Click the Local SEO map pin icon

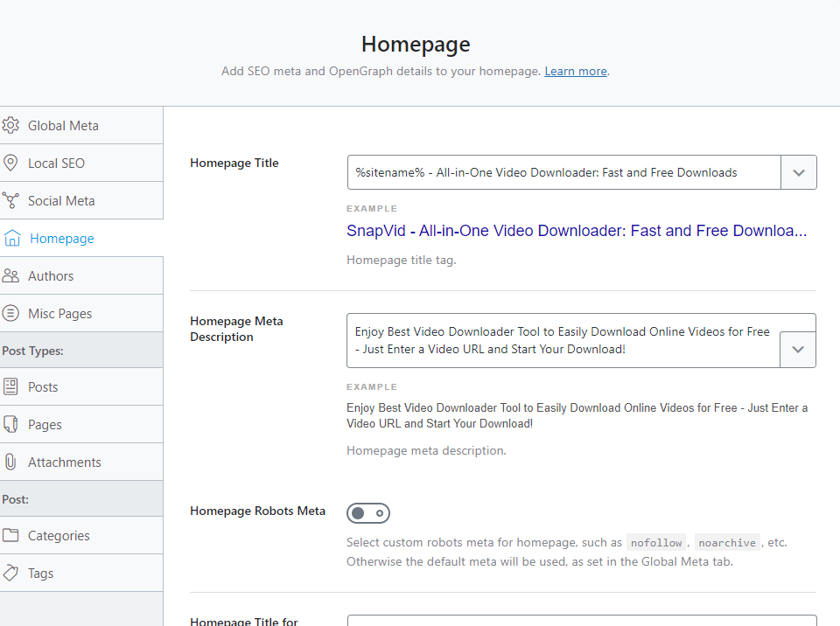pos(10,163)
